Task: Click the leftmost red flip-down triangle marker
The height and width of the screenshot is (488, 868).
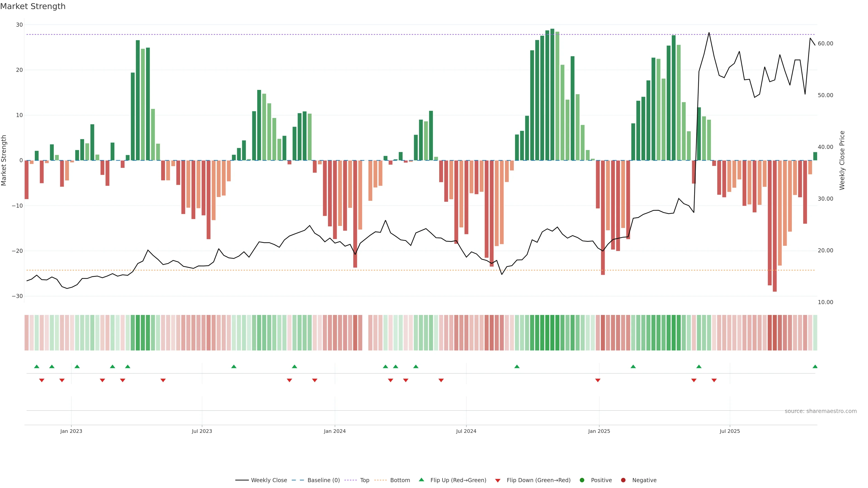Action: [42, 380]
